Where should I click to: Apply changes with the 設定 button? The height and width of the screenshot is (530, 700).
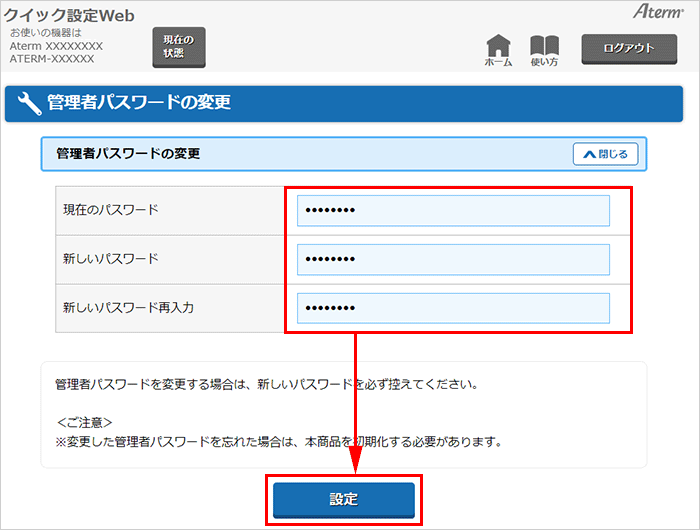point(343,499)
